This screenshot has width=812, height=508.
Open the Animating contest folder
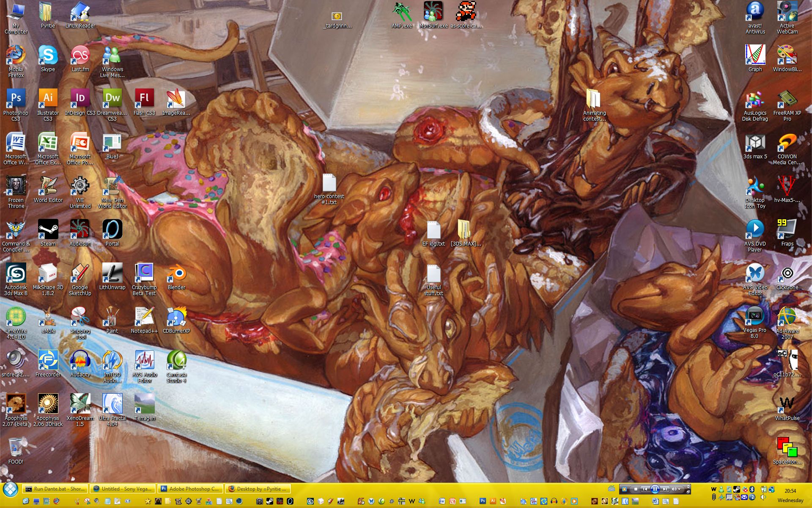coord(594,105)
